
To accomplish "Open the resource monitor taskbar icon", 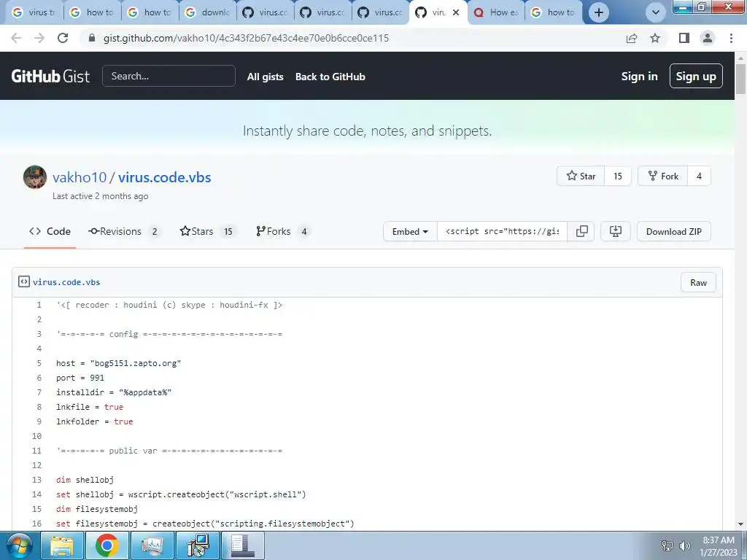I will (152, 545).
